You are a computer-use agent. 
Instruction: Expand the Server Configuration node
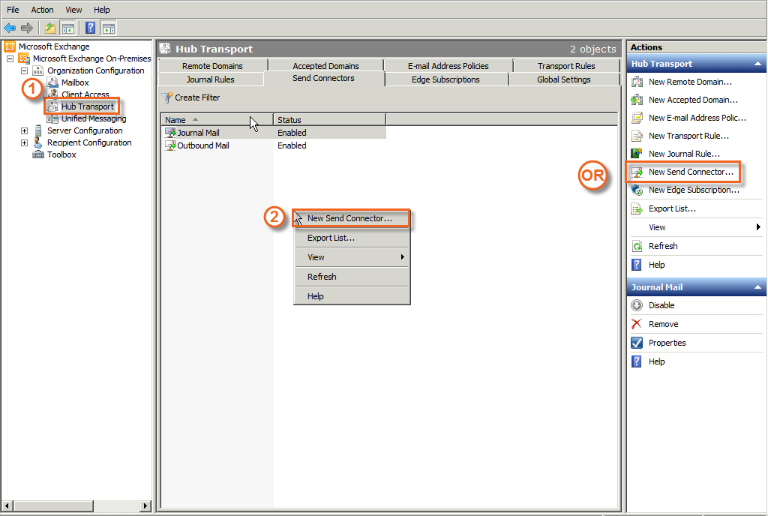pos(24,131)
